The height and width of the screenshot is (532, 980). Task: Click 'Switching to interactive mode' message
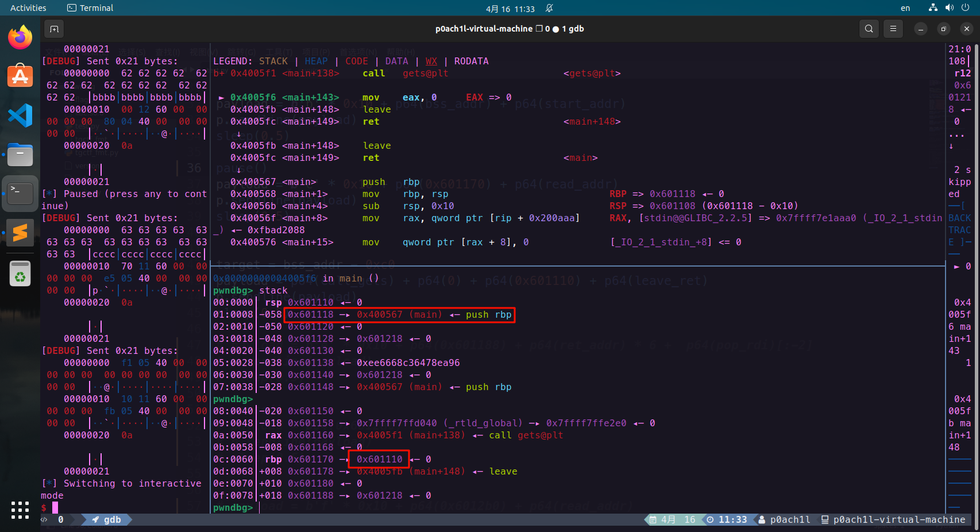pos(121,489)
